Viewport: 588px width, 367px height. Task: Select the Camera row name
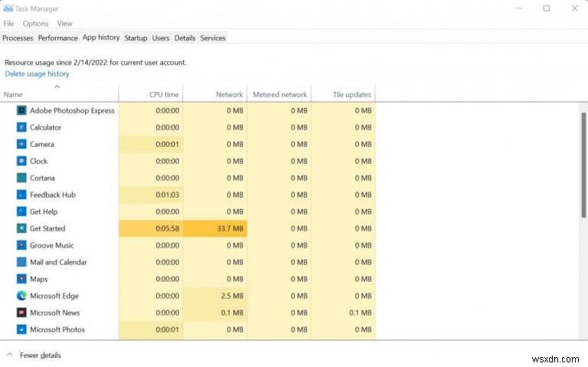42,145
